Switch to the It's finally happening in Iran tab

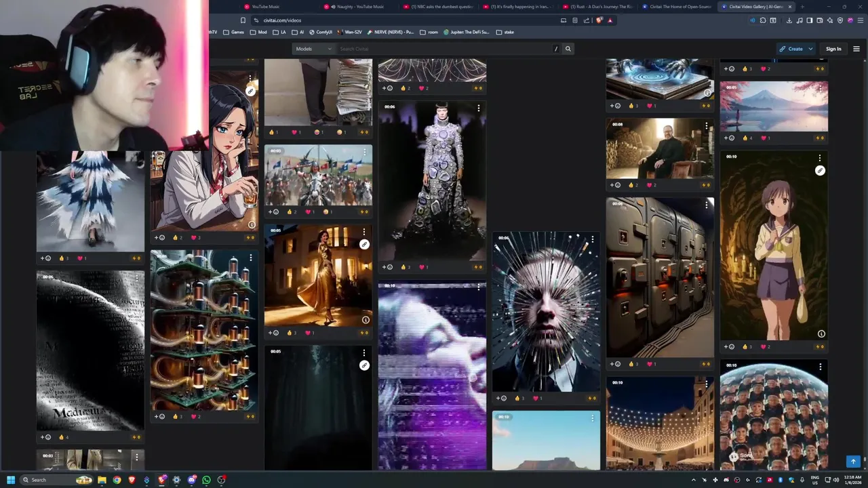(x=519, y=7)
